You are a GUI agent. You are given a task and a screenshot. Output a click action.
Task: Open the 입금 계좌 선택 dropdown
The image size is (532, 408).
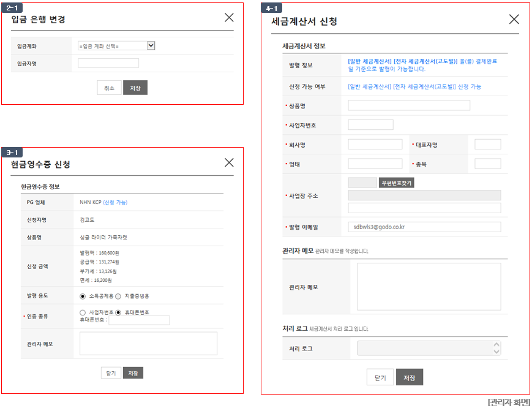[116, 46]
